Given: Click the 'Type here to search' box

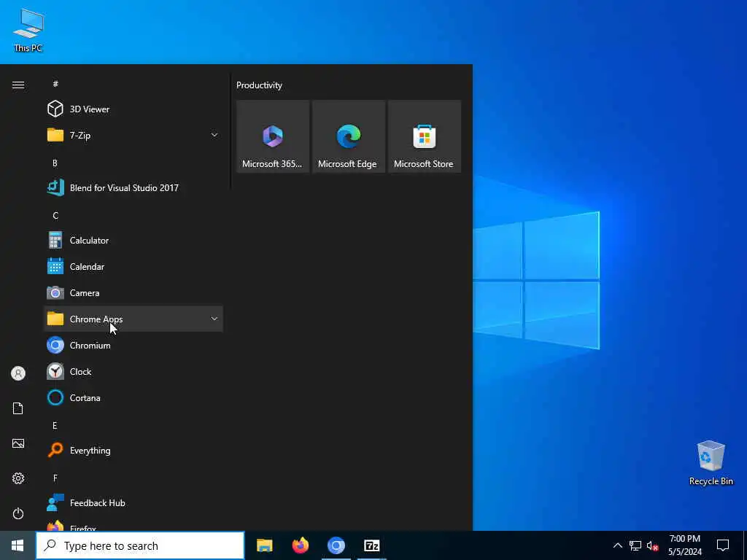Looking at the screenshot, I should coord(140,545).
